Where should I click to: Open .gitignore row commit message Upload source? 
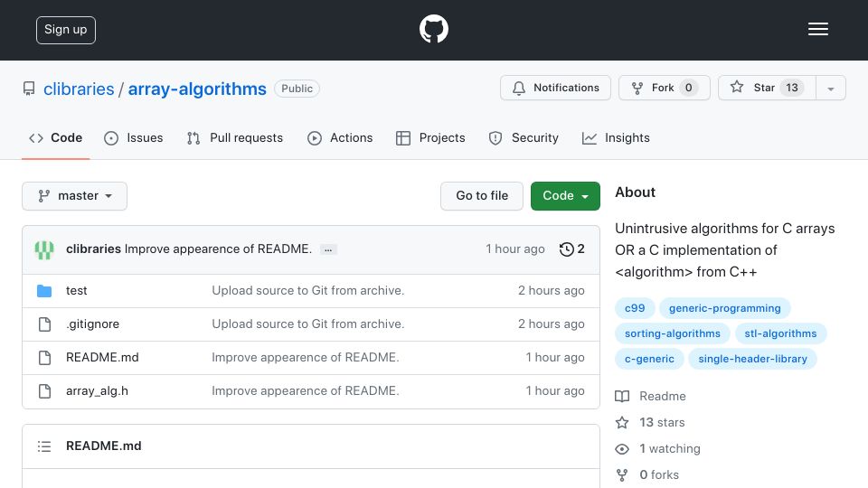pyautogui.click(x=307, y=324)
